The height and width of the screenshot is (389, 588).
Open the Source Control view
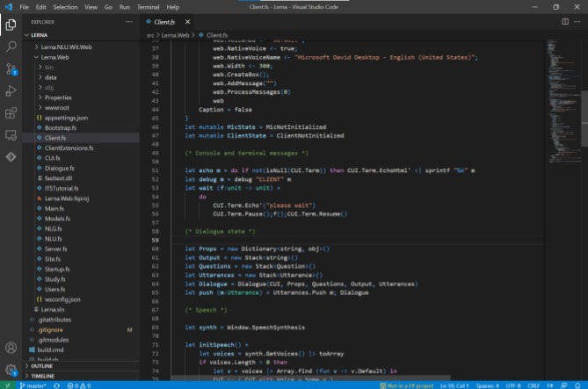point(11,68)
